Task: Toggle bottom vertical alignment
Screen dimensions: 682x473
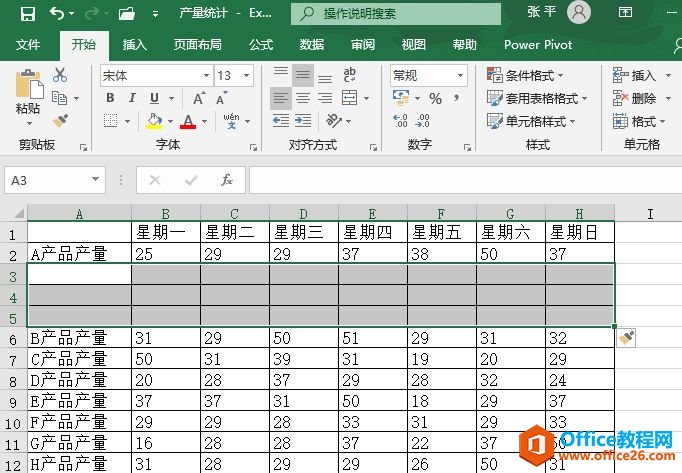Action: [x=325, y=76]
